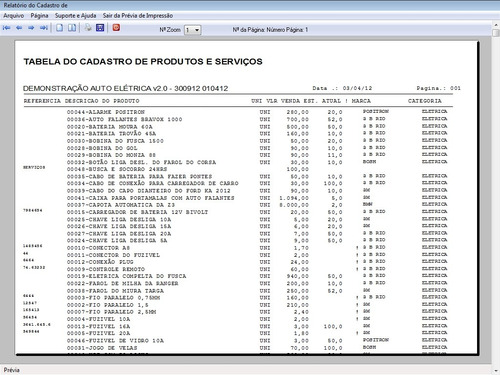Open the Página menu
The image size is (500, 375).
point(39,16)
